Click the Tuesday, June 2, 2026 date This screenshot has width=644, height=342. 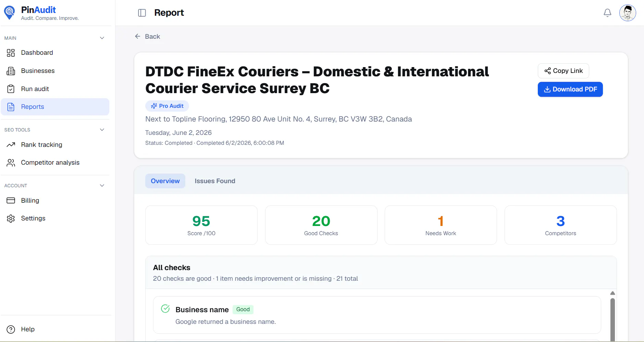178,133
